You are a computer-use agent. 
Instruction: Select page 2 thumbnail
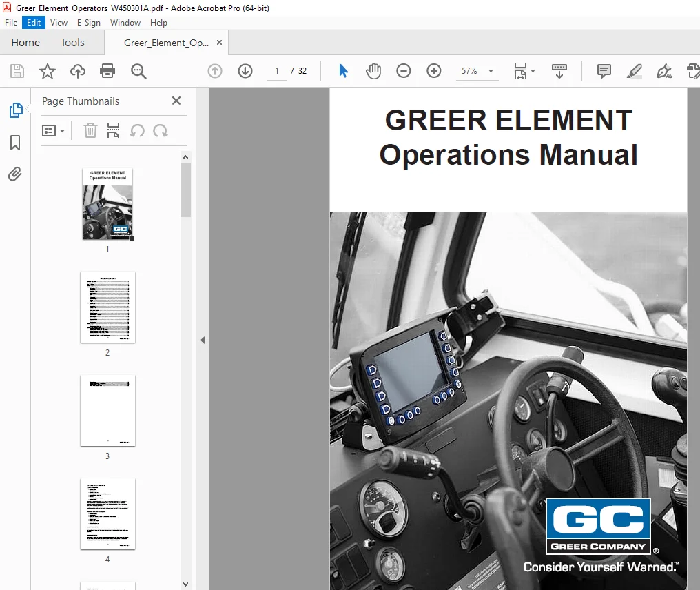(x=107, y=307)
